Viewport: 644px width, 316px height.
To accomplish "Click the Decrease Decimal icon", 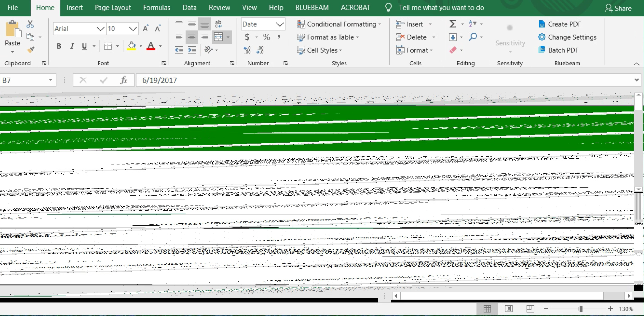I will (x=260, y=50).
